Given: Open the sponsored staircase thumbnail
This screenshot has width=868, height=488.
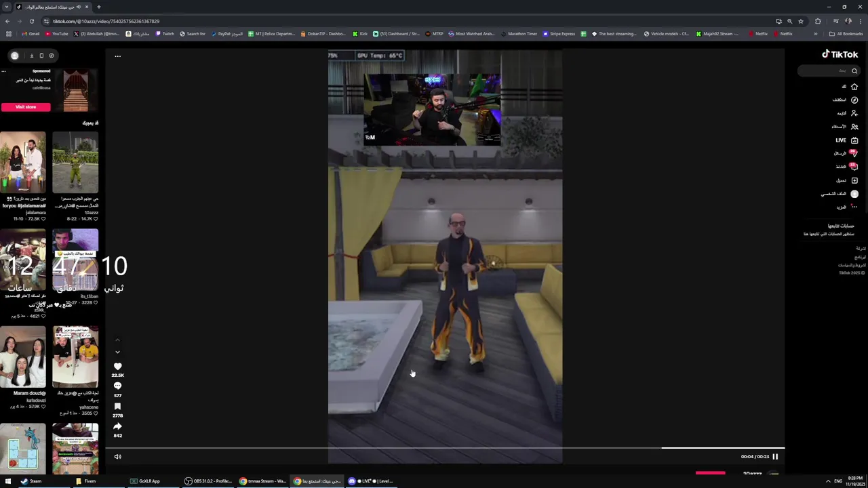Looking at the screenshot, I should 75,90.
